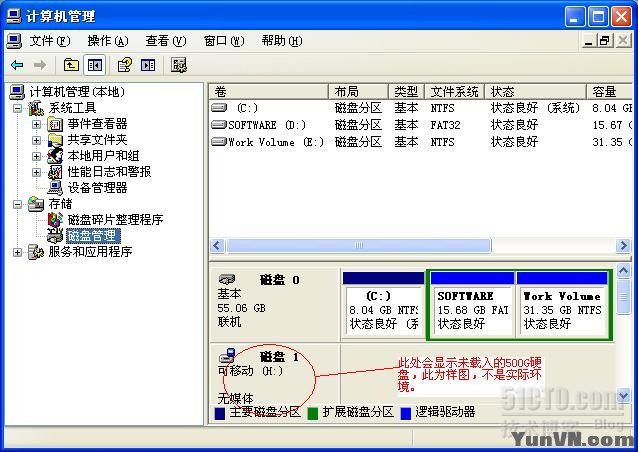This screenshot has height=452, width=638.
Task: Sort by the 类型 column header
Action: coord(406,92)
